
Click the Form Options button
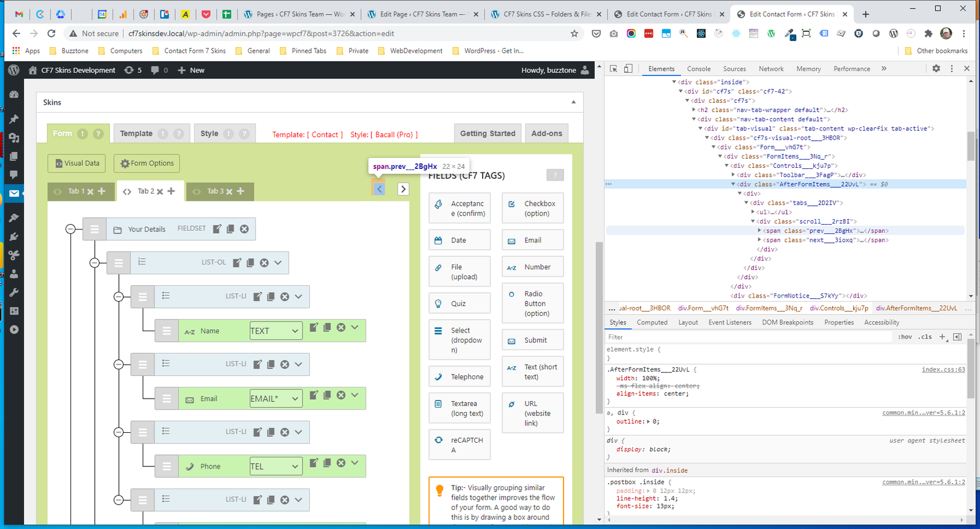click(x=147, y=163)
